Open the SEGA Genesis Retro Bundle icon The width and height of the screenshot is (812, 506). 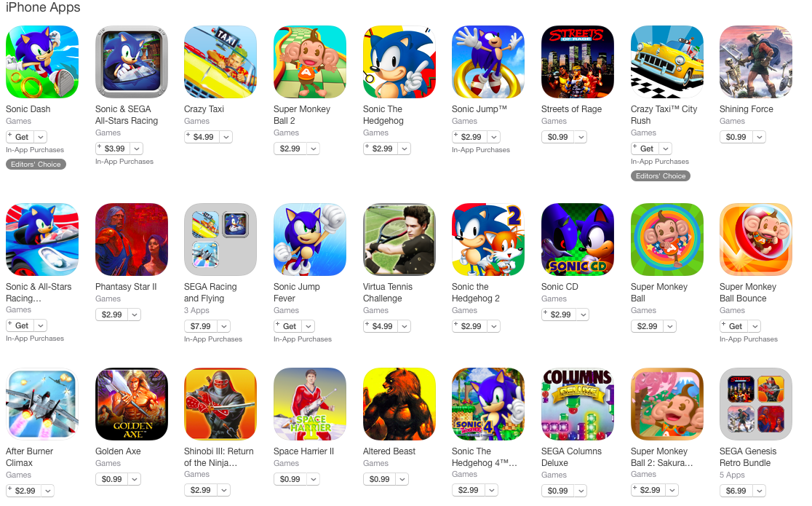coord(755,404)
